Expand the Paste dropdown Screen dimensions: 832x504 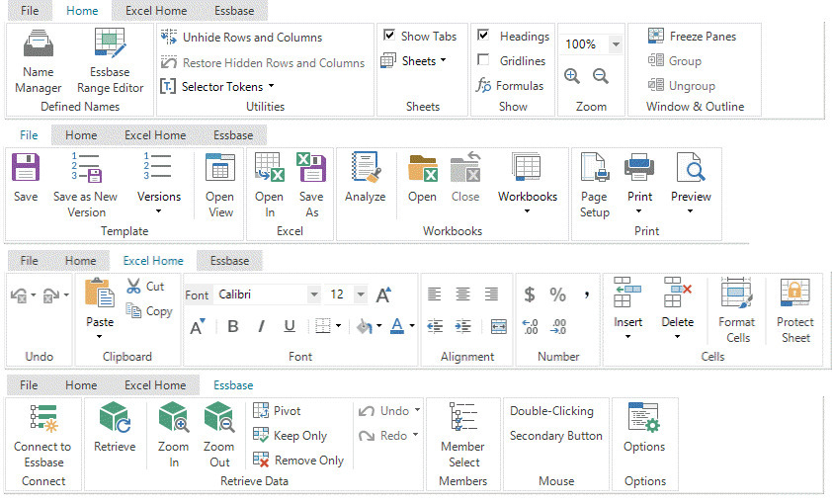click(99, 336)
